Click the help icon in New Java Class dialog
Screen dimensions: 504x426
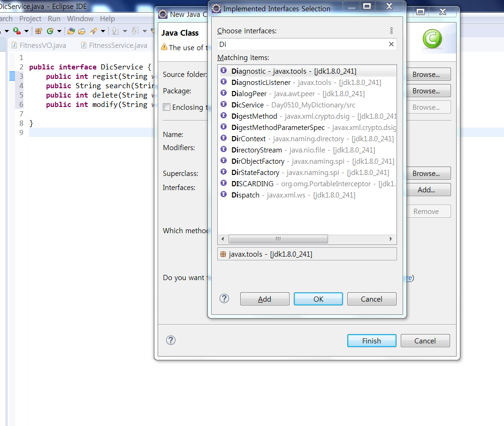pos(171,340)
